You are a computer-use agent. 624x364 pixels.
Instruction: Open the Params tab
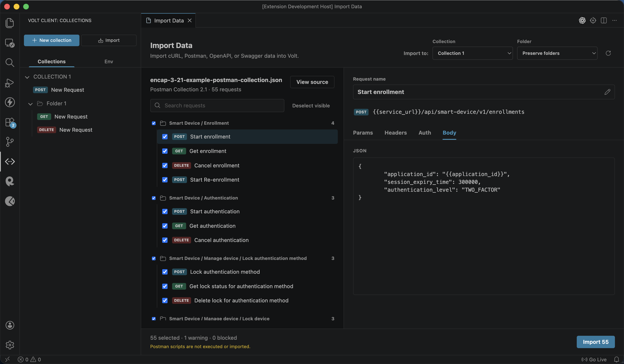363,133
